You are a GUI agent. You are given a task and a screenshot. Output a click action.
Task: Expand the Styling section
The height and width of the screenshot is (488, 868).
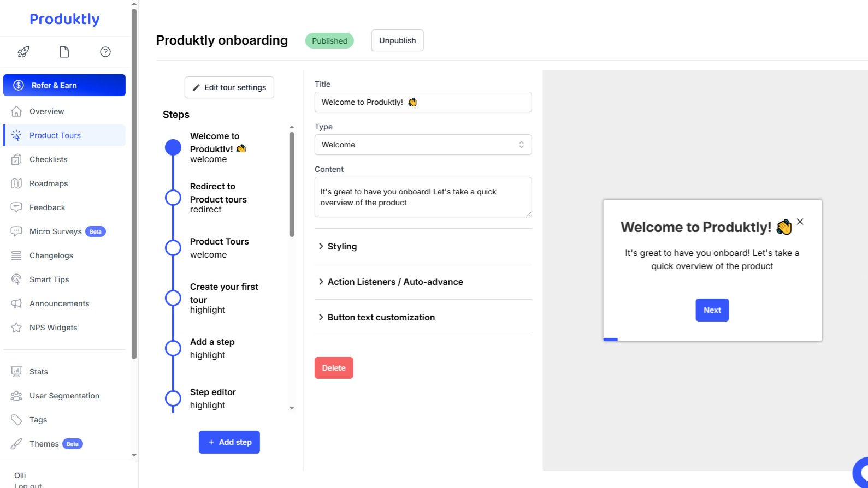click(x=342, y=246)
